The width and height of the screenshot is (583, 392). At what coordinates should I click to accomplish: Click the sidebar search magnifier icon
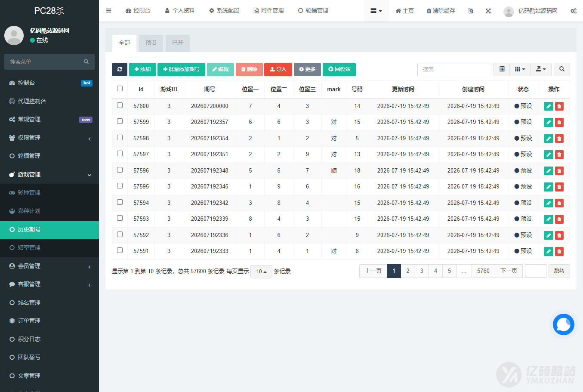coord(86,62)
